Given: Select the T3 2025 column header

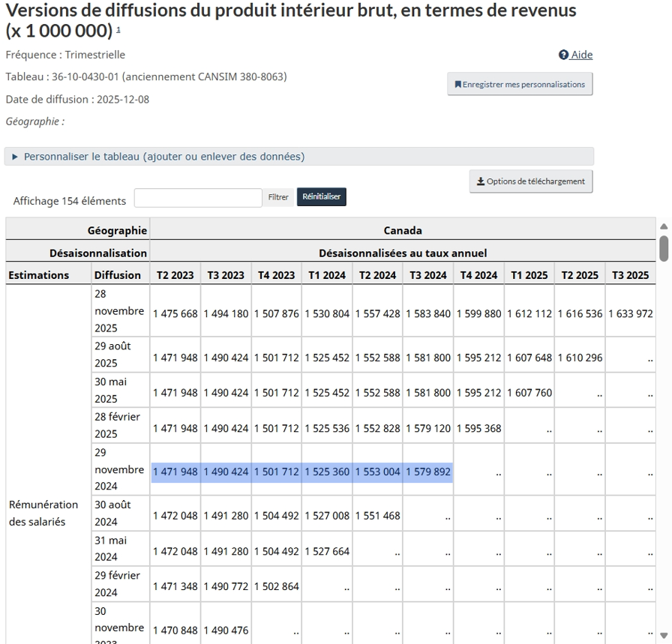Looking at the screenshot, I should click(630, 275).
